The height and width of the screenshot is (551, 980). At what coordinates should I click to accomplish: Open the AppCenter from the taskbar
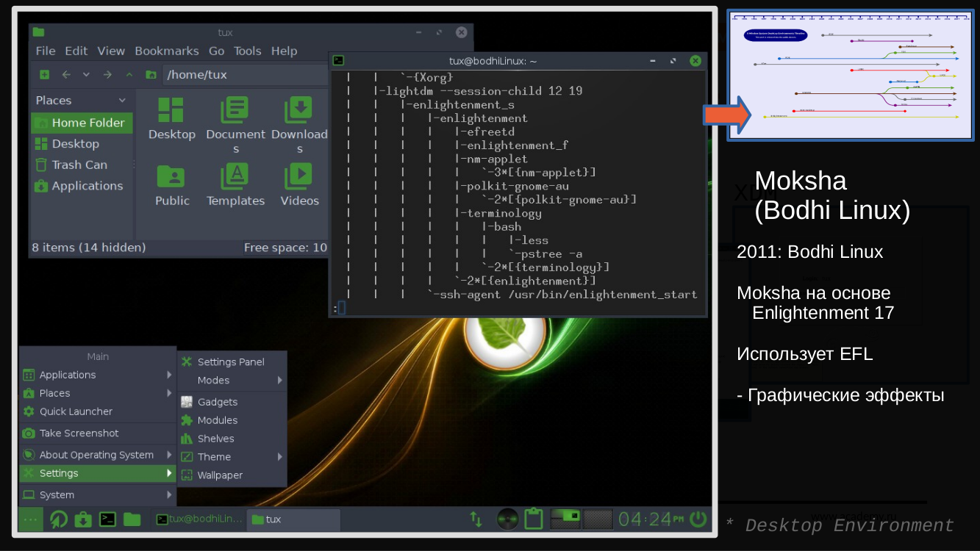coord(83,519)
